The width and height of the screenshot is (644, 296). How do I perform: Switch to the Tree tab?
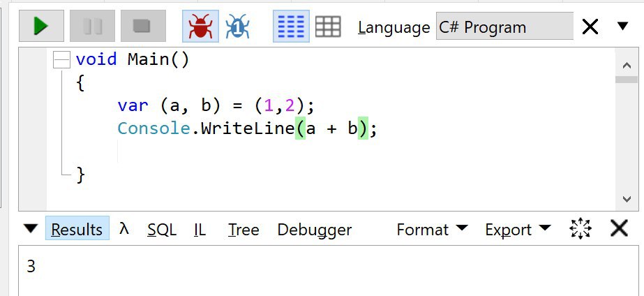[x=244, y=230]
